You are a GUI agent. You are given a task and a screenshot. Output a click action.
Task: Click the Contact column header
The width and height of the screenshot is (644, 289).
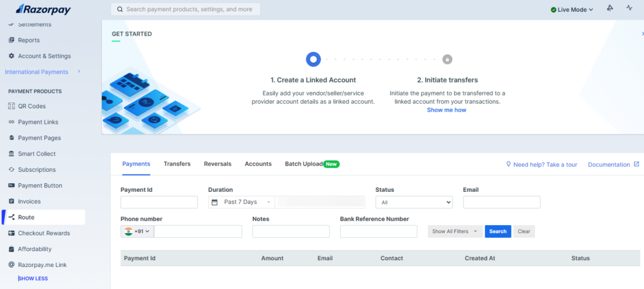click(x=392, y=258)
